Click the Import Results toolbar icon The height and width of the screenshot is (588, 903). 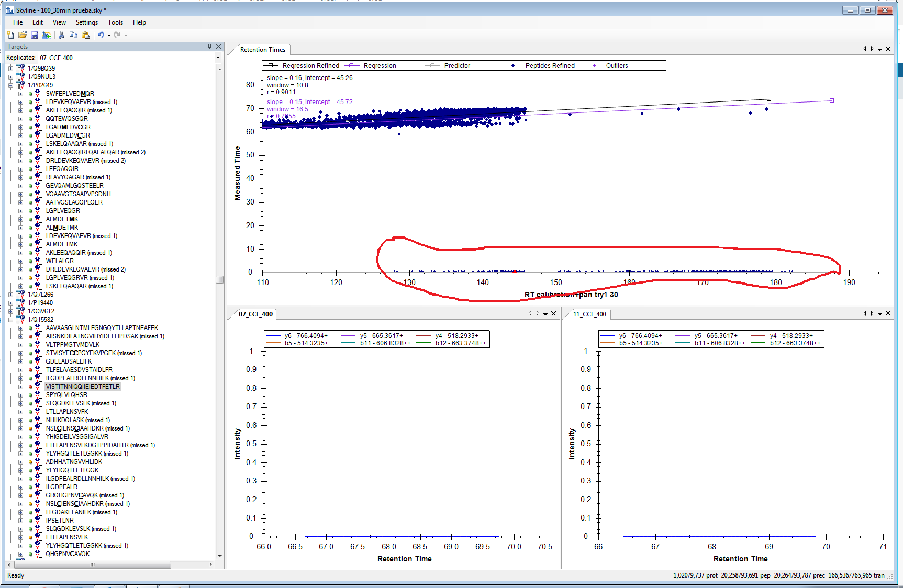pos(47,35)
